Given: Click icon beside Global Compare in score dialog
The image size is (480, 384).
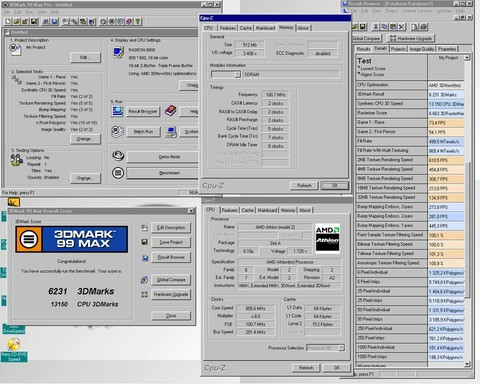Looking at the screenshot, I should pyautogui.click(x=144, y=280).
